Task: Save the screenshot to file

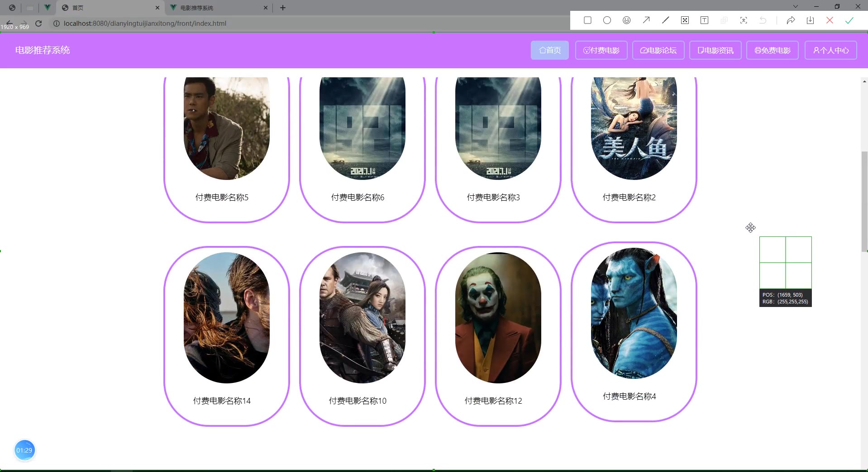Action: pos(810,20)
